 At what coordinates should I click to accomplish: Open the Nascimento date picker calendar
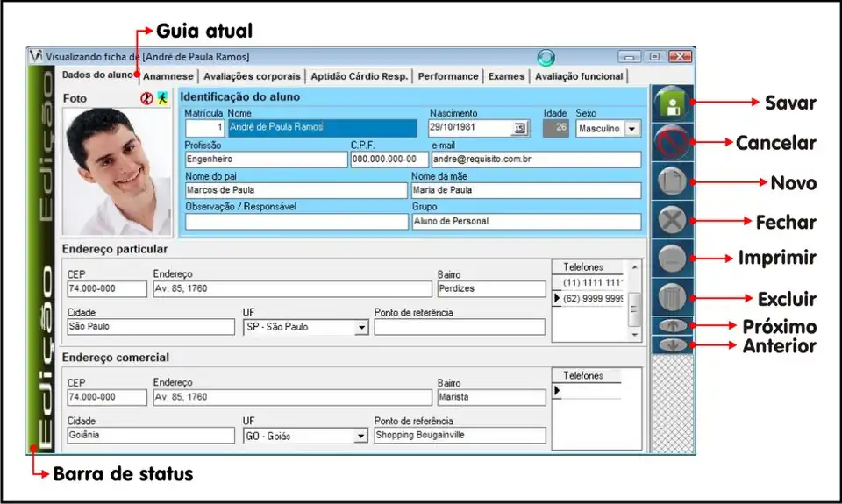point(519,129)
